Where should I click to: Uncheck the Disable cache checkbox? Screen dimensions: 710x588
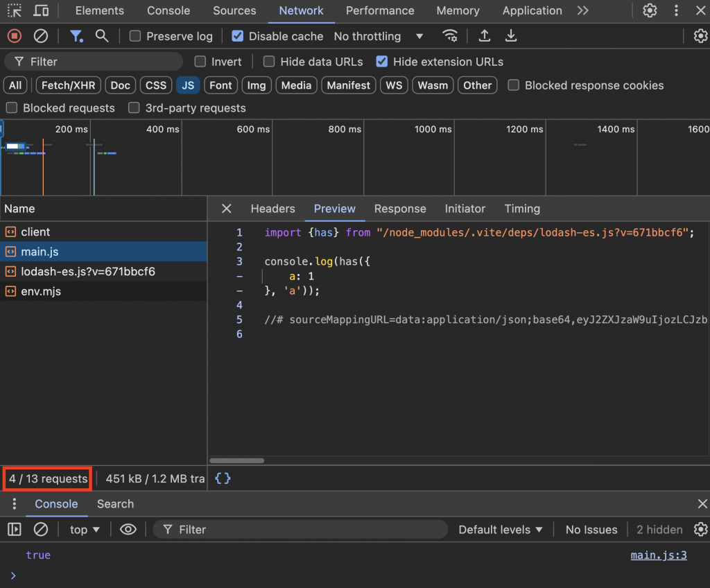click(x=238, y=36)
